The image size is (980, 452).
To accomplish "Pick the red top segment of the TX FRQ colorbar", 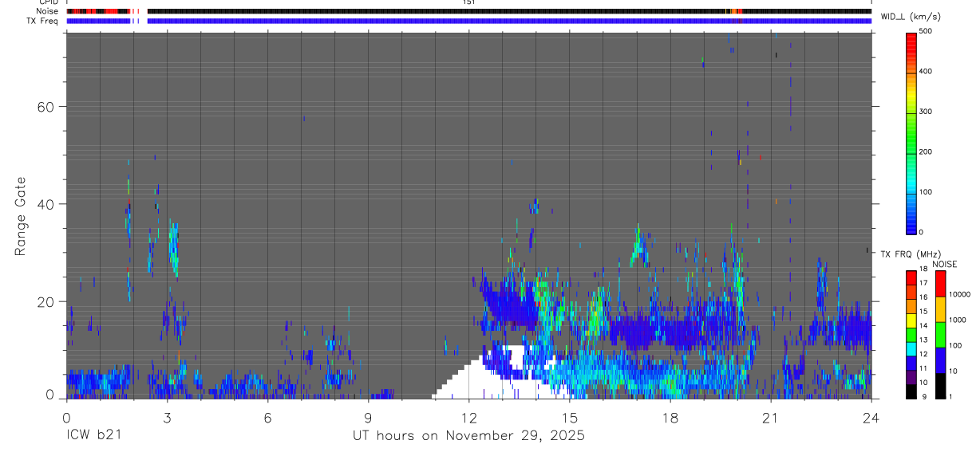I will tap(911, 277).
